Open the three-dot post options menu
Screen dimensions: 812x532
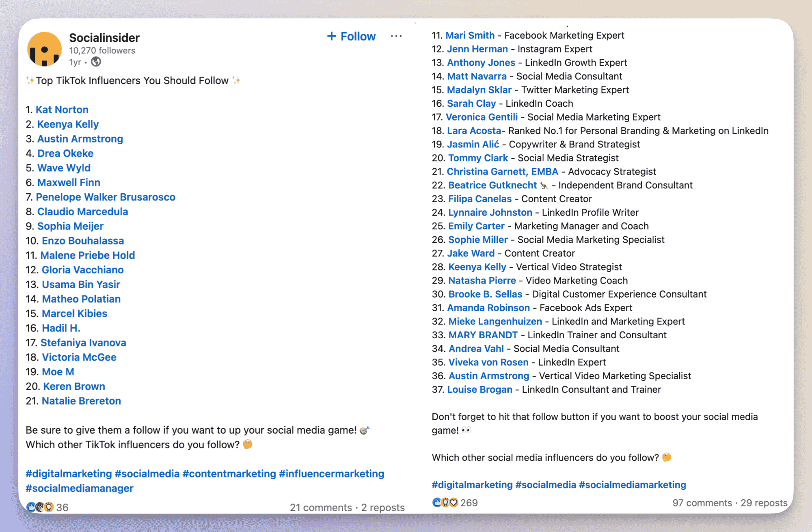point(396,36)
